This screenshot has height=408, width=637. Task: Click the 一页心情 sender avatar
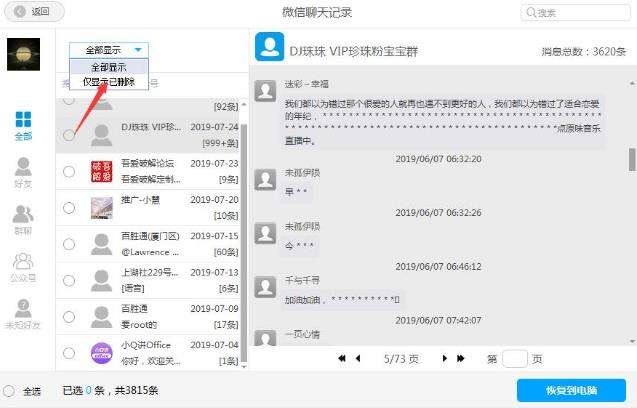point(265,337)
